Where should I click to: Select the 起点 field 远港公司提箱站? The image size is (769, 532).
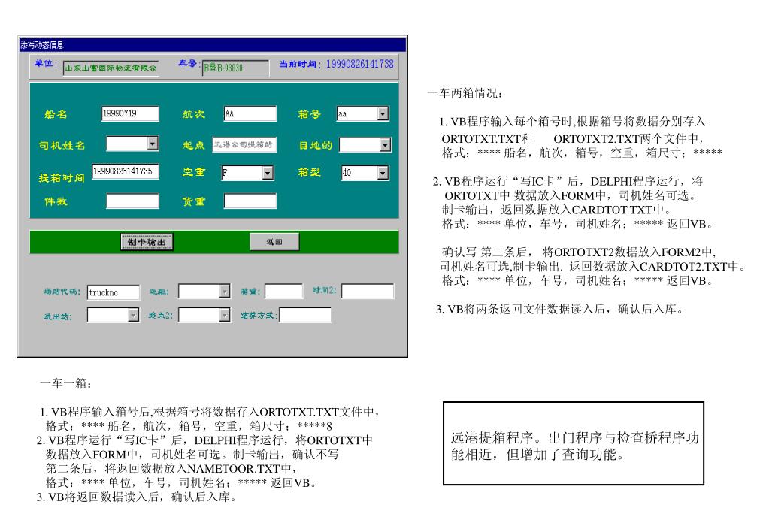click(x=244, y=144)
